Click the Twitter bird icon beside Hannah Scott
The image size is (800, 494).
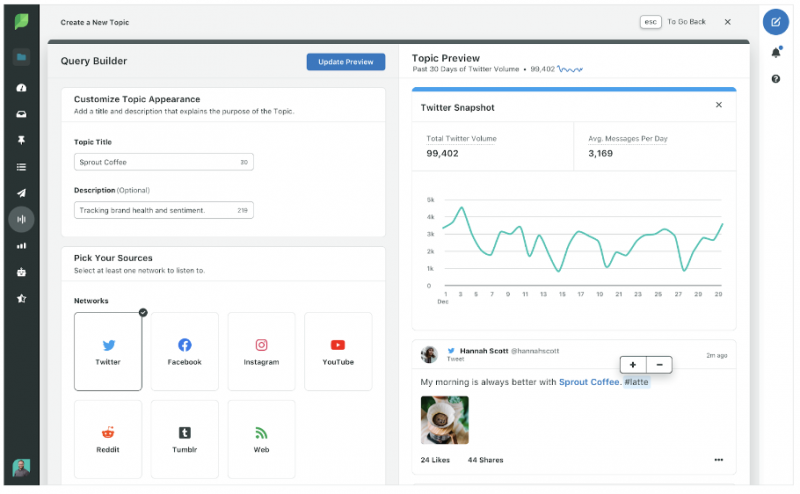point(451,351)
